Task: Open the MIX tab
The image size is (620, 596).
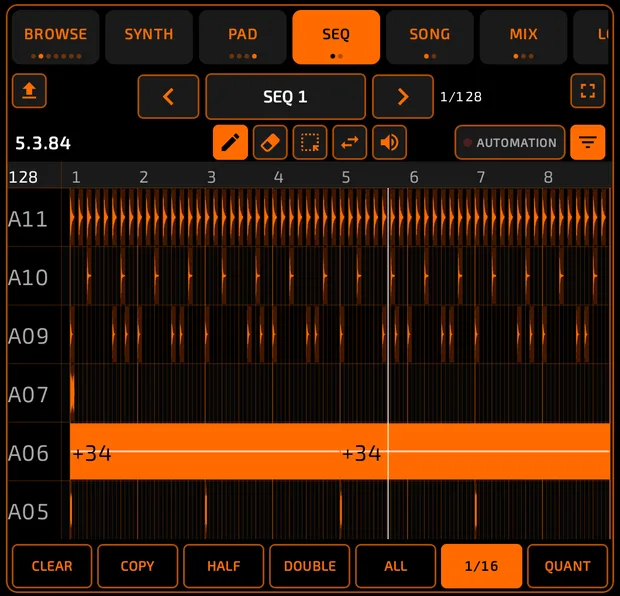Action: coord(524,37)
